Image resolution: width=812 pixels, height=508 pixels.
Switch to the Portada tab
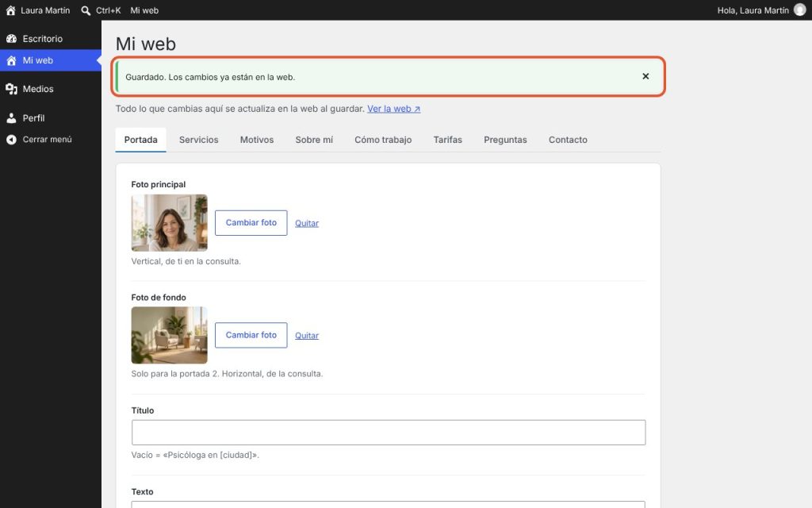(x=141, y=140)
